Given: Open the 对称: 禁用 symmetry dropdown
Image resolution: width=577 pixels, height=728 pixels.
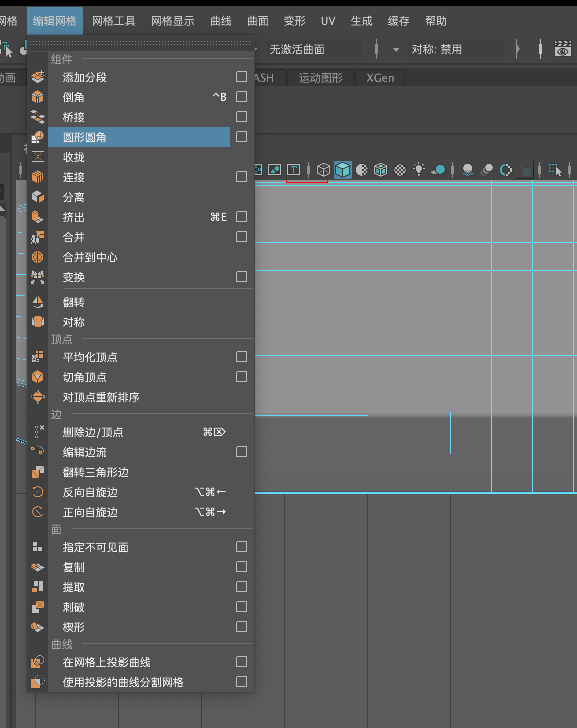Looking at the screenshot, I should 455,49.
